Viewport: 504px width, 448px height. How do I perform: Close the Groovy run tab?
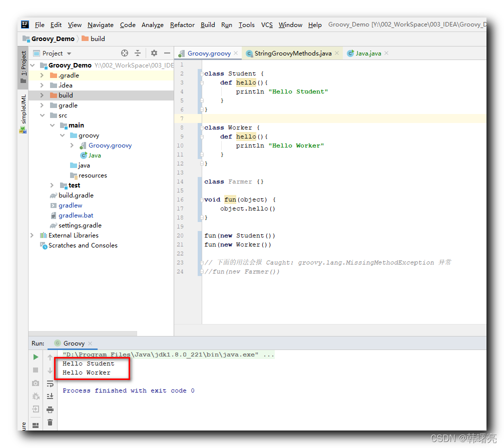90,343
